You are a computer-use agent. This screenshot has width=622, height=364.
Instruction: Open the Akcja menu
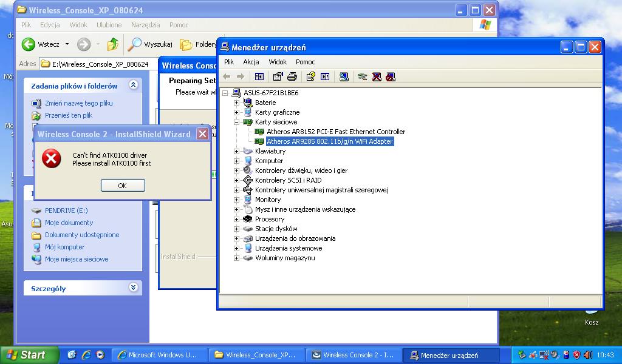[251, 62]
